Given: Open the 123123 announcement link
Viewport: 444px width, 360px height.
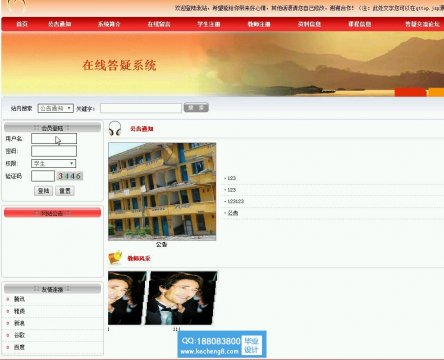Looking at the screenshot, I should (x=235, y=201).
